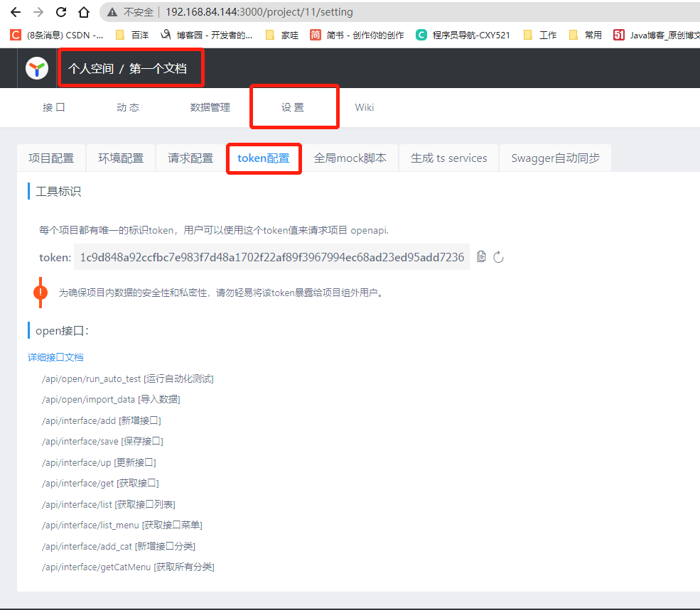Open Wiki tab
This screenshot has height=610, width=700.
pyautogui.click(x=365, y=107)
